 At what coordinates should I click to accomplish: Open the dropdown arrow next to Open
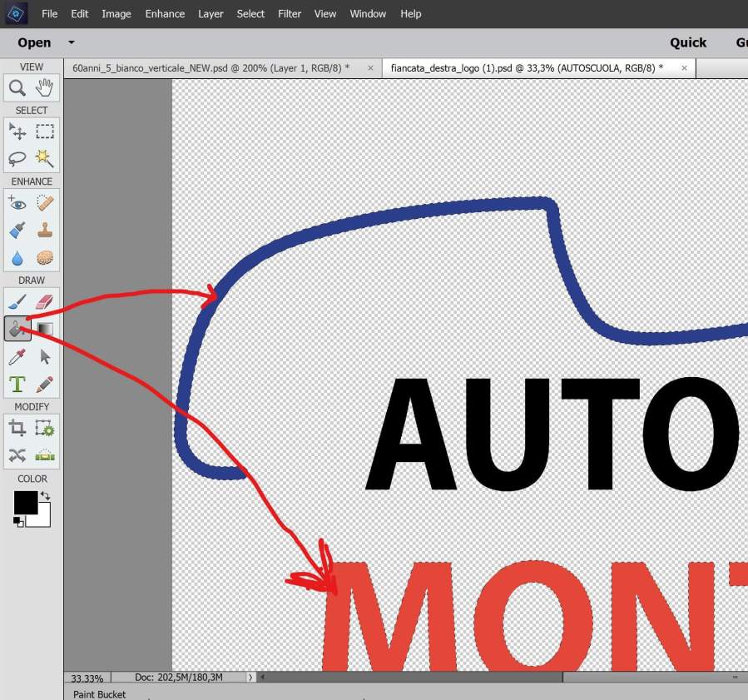72,42
